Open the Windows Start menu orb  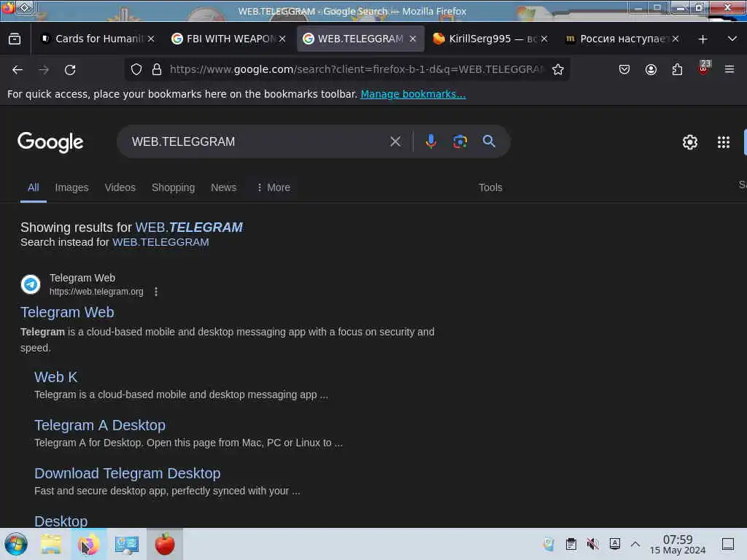pyautogui.click(x=16, y=544)
